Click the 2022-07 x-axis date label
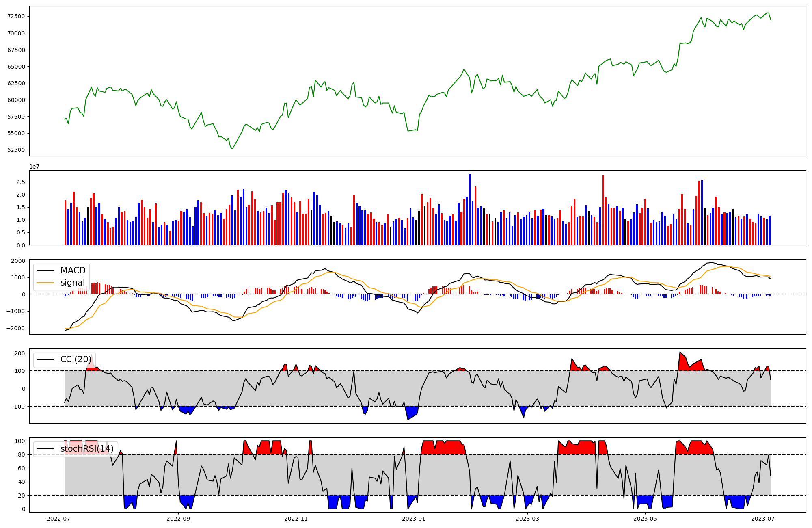 click(59, 519)
